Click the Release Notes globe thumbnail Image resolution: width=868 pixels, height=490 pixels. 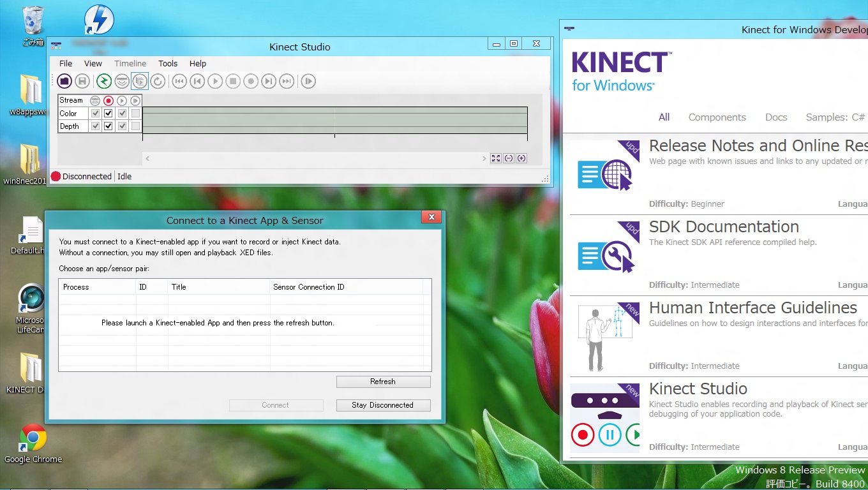click(x=604, y=175)
